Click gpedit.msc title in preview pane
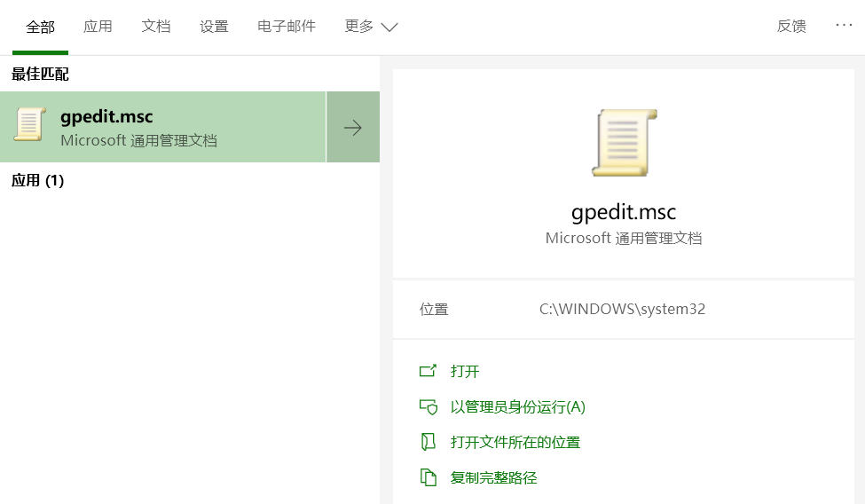The height and width of the screenshot is (504, 865). point(624,213)
